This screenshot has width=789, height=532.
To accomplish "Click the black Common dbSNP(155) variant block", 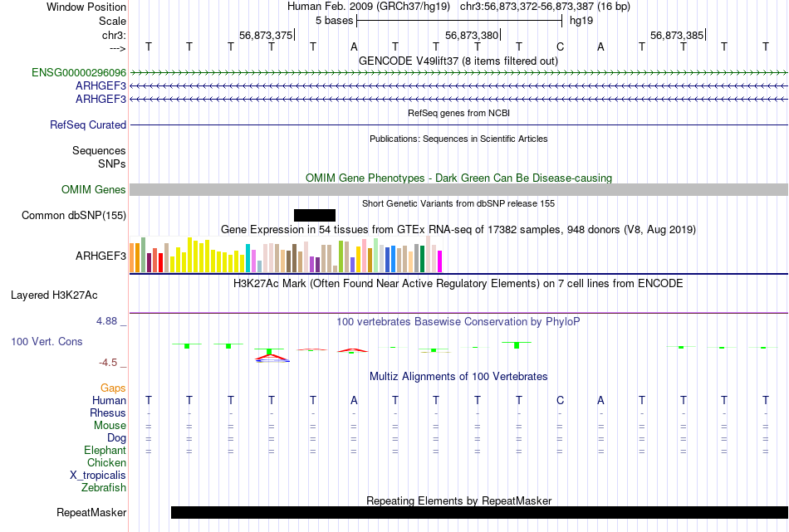I will click(315, 215).
